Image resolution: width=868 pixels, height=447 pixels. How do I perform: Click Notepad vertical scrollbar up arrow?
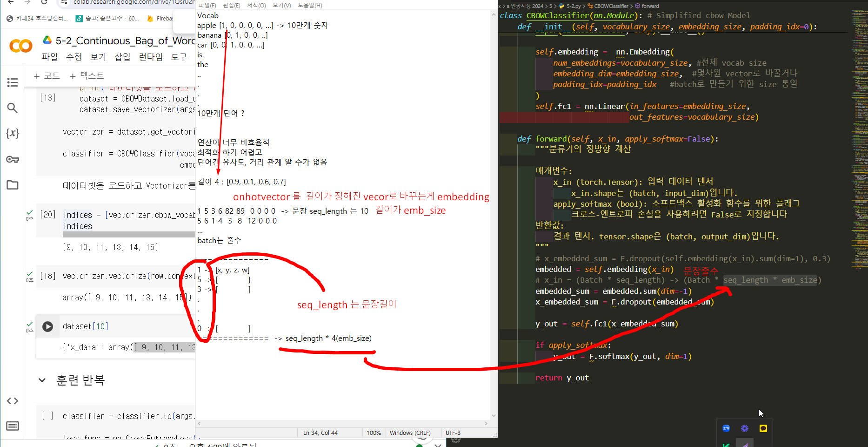494,14
